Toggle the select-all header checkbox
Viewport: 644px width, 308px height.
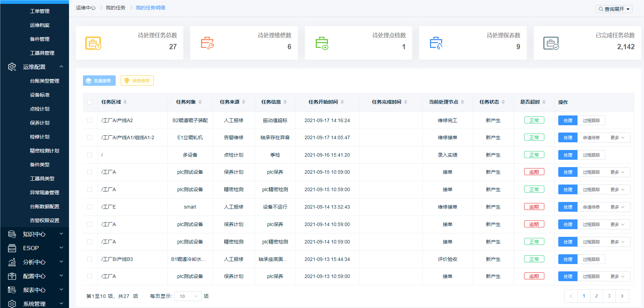coord(90,102)
